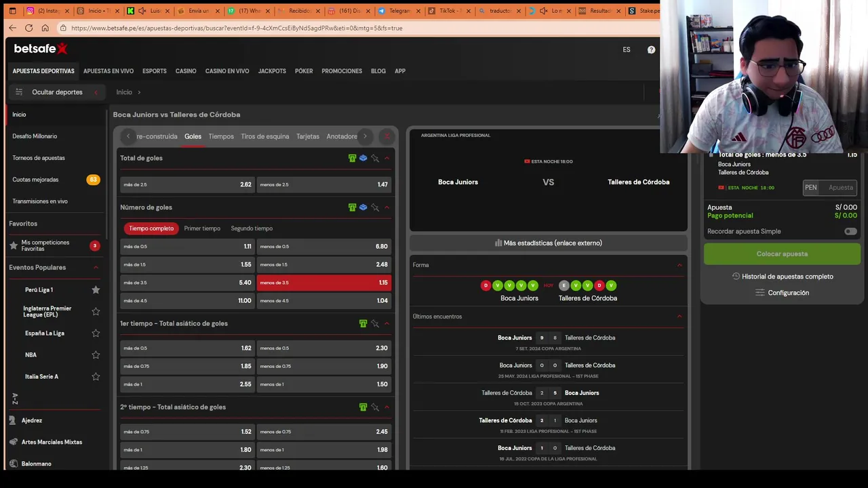The height and width of the screenshot is (488, 868).
Task: Favorite the Perú Liga 1 star
Action: (x=96, y=290)
